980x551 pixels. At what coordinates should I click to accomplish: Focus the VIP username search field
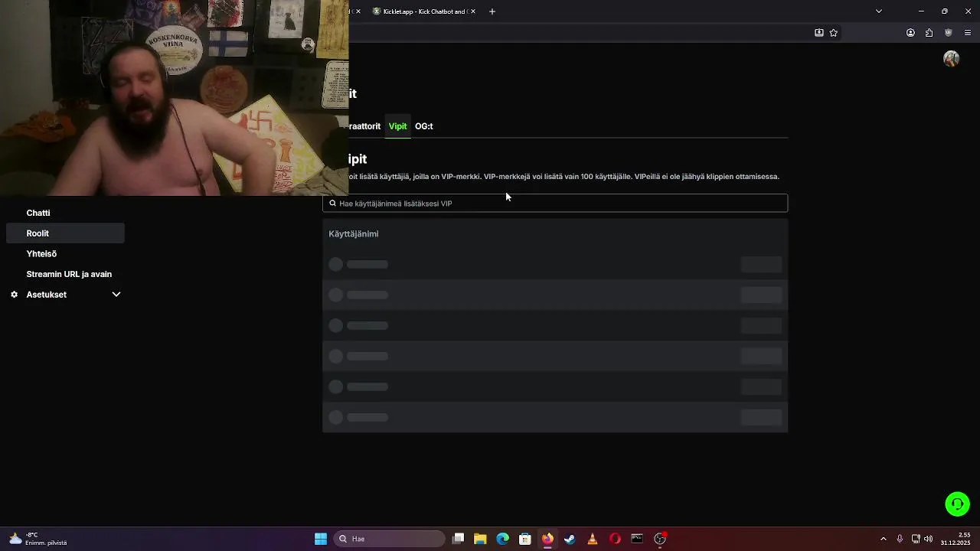point(555,204)
